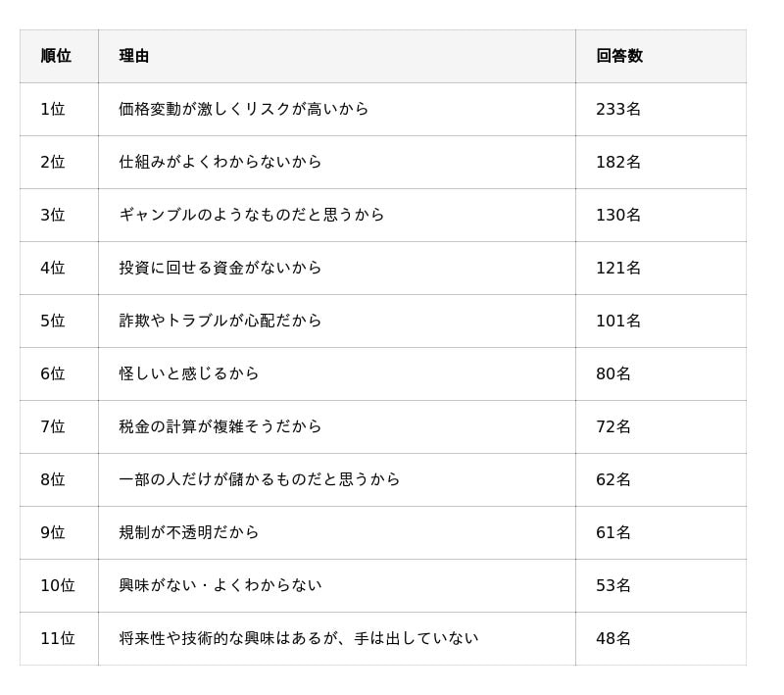This screenshot has width=784, height=695.
Task: Select the 仕組みがよくわからないから reason
Action: tap(220, 162)
